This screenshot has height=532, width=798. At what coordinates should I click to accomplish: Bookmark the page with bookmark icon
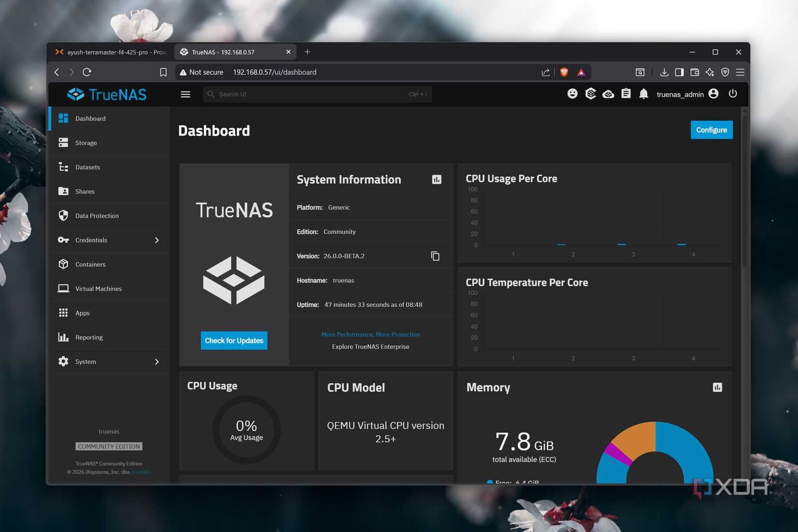(x=163, y=72)
